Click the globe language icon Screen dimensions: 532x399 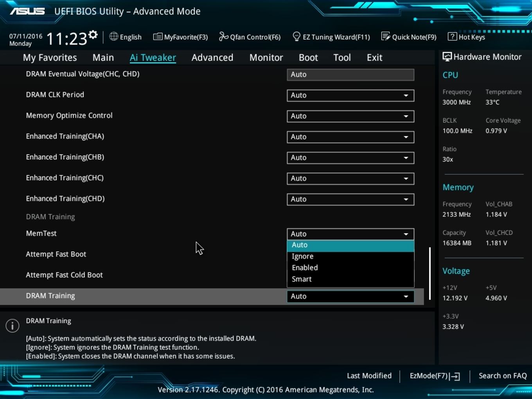click(x=113, y=36)
